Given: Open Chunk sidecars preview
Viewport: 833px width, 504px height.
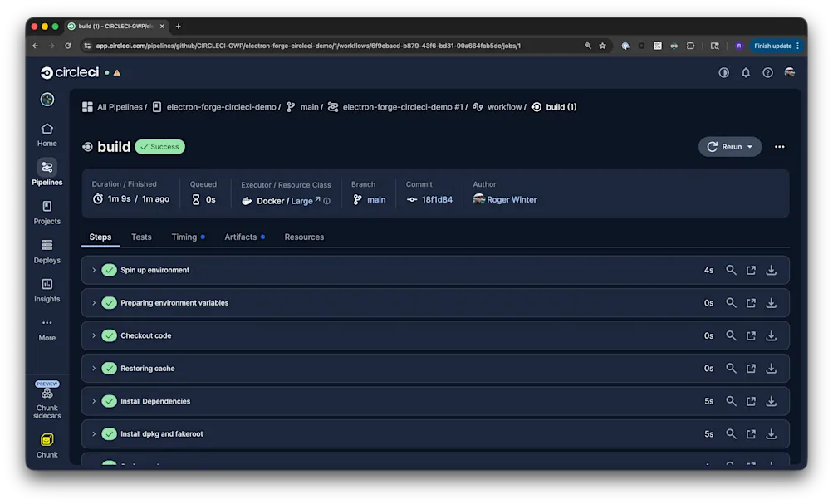Looking at the screenshot, I should coord(47,400).
